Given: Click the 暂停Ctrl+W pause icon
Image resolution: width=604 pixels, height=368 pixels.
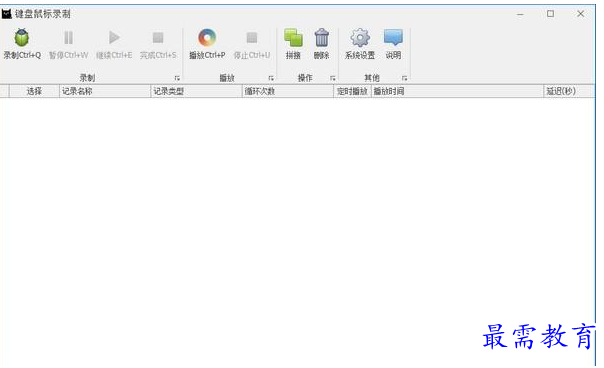Looking at the screenshot, I should click(x=69, y=38).
